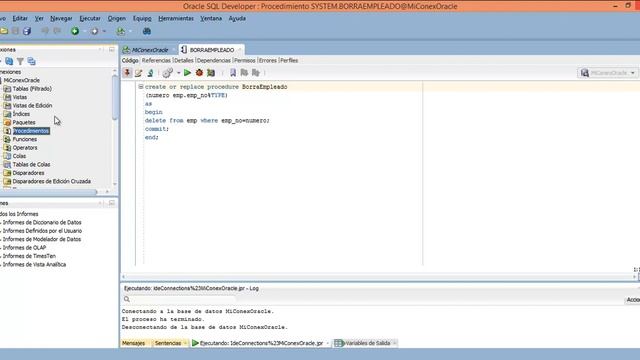Click the refresh connections icon in Conexiones panel
Image resolution: width=640 pixels, height=360 pixels.
tap(9, 61)
